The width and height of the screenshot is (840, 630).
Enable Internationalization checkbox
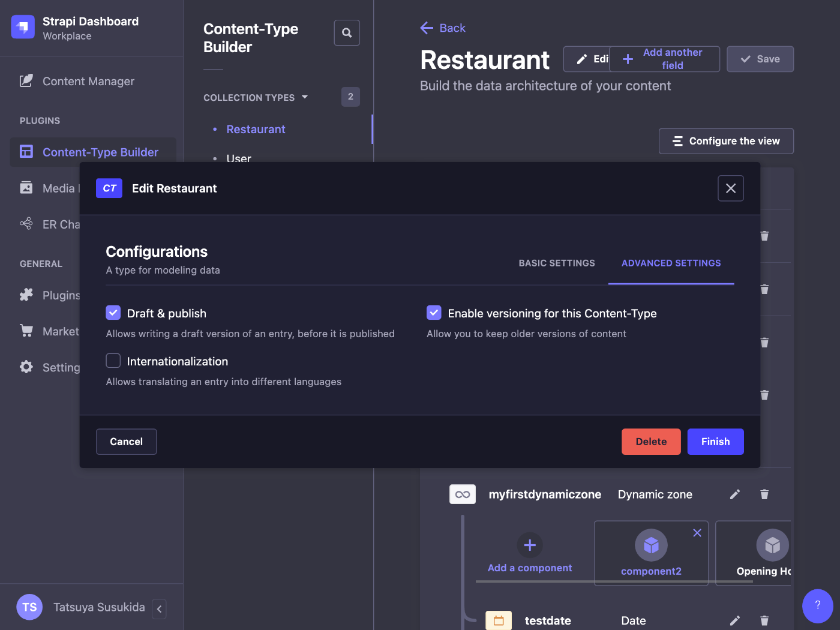coord(113,361)
